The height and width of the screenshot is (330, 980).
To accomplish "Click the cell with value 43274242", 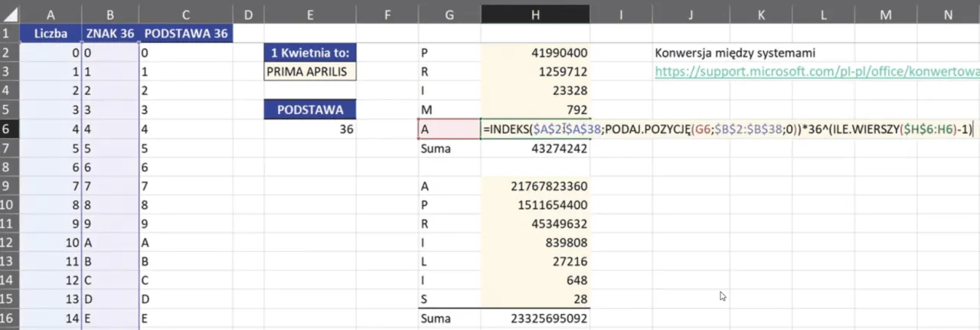I will (x=535, y=149).
